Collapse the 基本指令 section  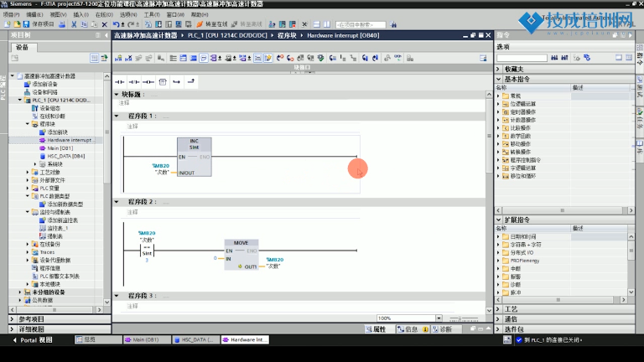[499, 79]
